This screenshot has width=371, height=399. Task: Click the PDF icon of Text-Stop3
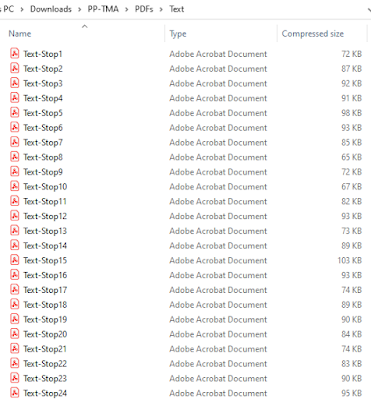pyautogui.click(x=14, y=83)
